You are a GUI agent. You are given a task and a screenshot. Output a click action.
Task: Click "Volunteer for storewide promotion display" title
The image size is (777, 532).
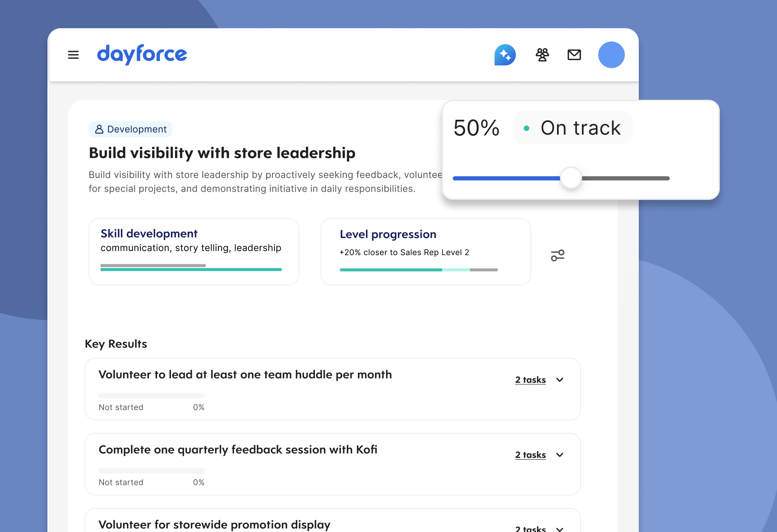coord(215,525)
